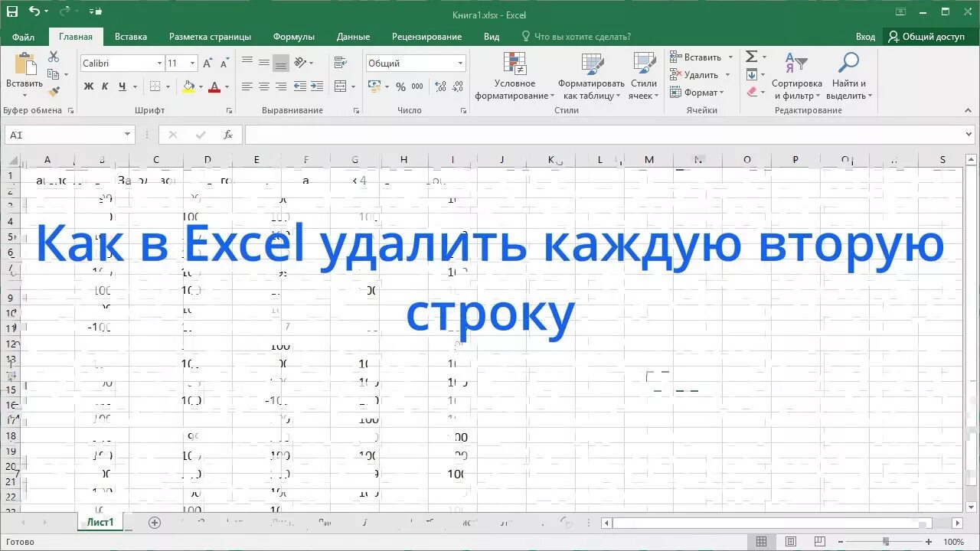Switch to the Рецензирование ribbon tab
Image resolution: width=980 pixels, height=551 pixels.
point(426,37)
